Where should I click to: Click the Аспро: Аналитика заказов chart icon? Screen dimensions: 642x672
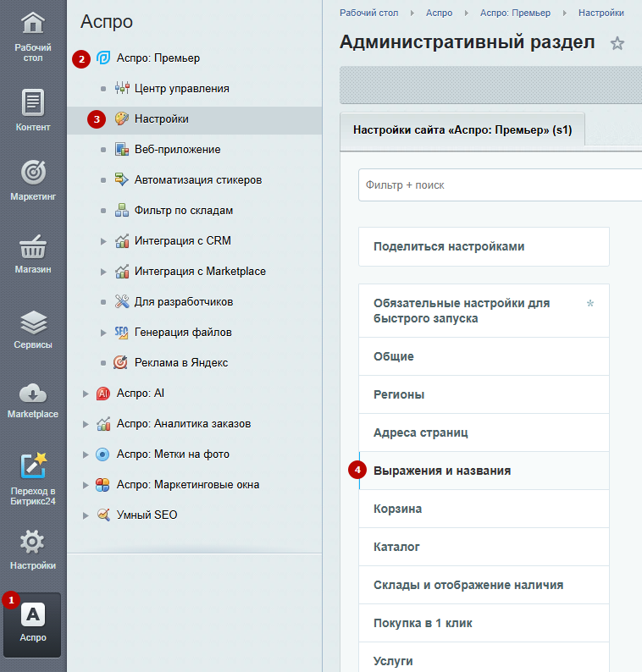[103, 424]
